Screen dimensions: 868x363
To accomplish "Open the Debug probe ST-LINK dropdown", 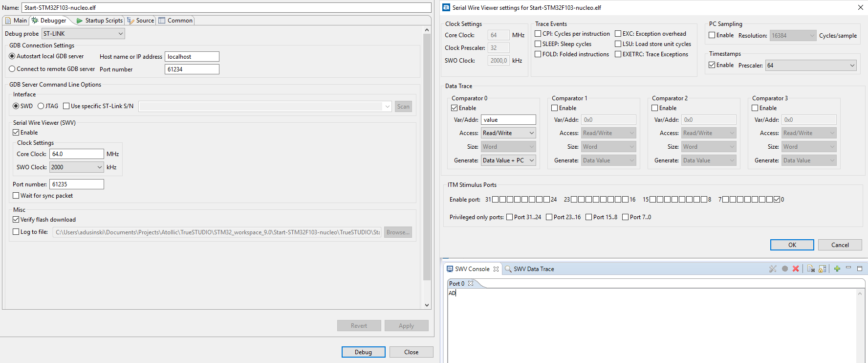I will [83, 34].
